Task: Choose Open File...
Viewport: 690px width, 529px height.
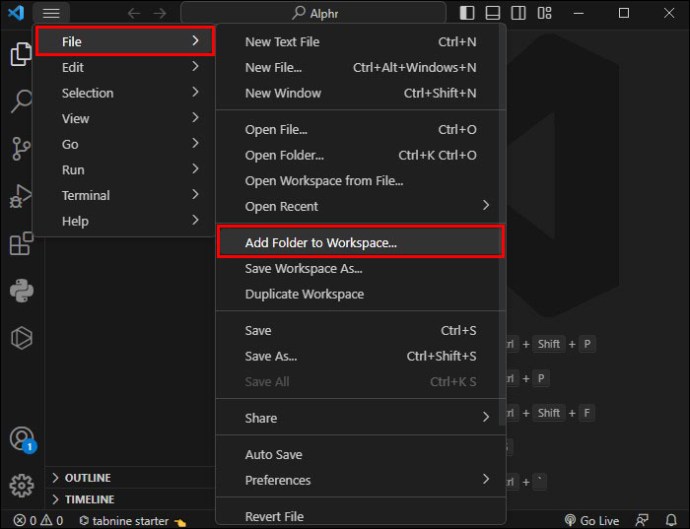Action: [x=360, y=129]
